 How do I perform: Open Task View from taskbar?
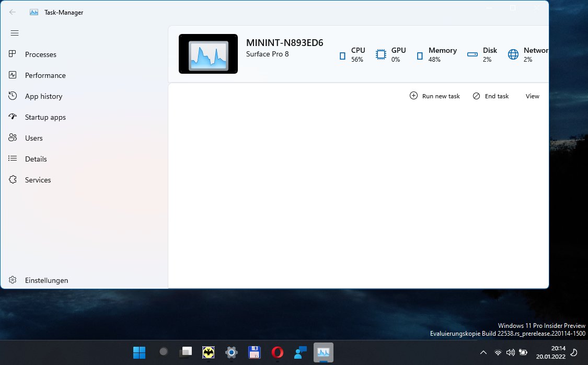186,352
